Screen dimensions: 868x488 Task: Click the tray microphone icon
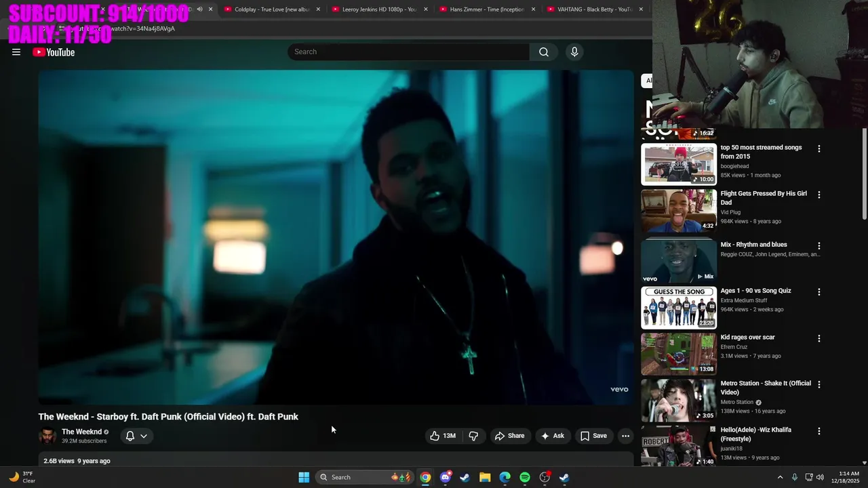(x=795, y=477)
